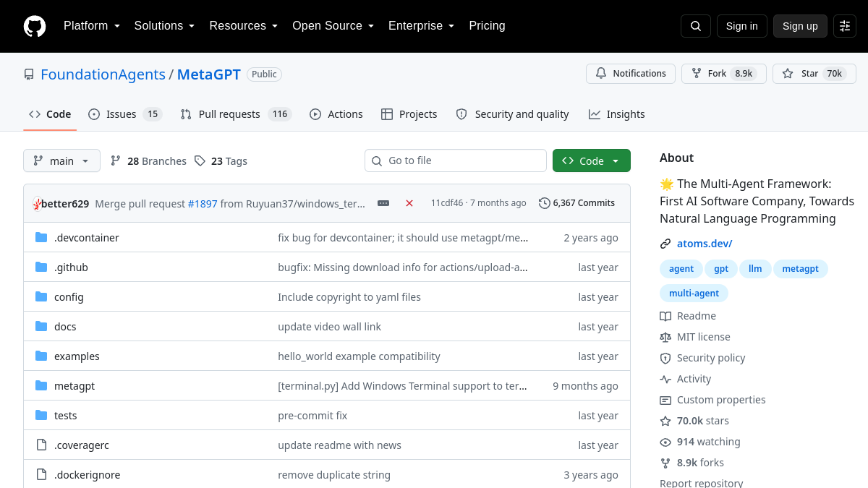Switch to the Issues tab
This screenshot has height=488, width=868.
[x=125, y=114]
